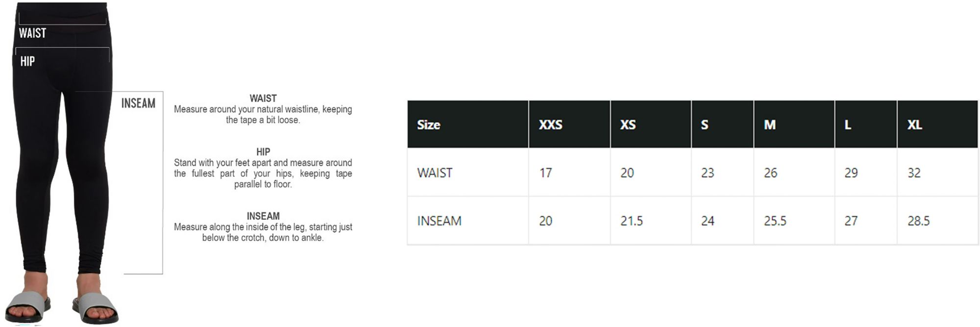
Task: Click the Size header cell
Action: [x=429, y=125]
